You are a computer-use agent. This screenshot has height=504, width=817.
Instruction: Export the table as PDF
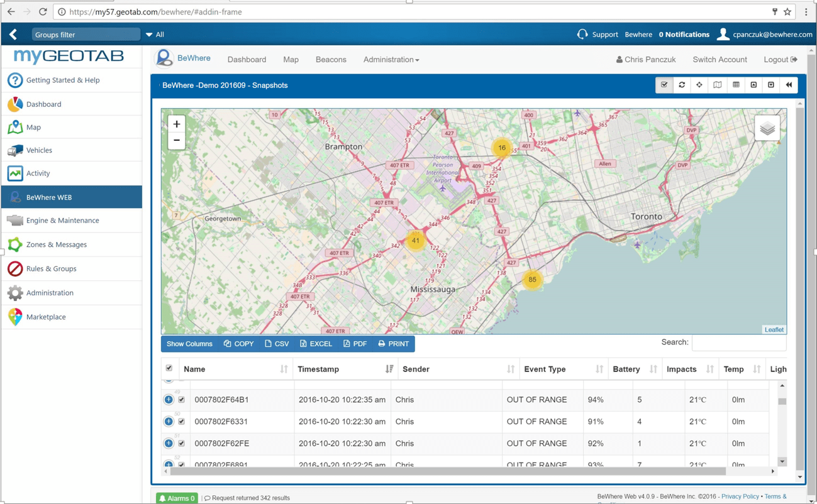click(x=355, y=344)
